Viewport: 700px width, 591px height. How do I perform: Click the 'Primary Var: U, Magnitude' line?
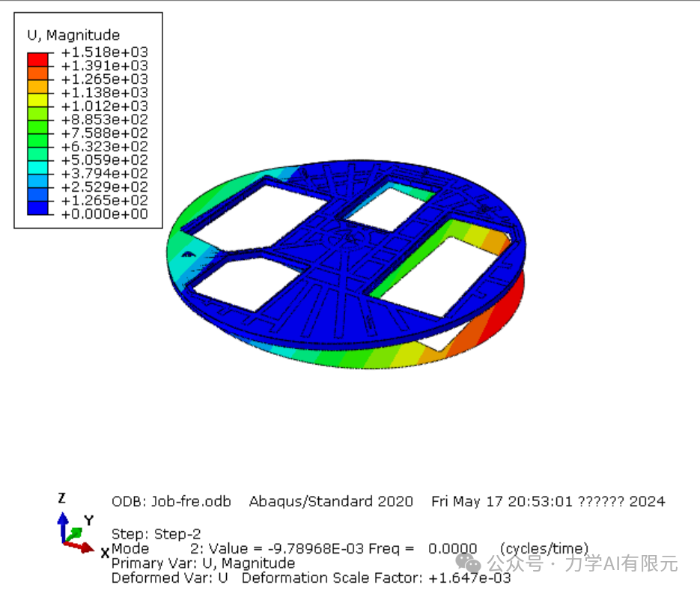203,563
